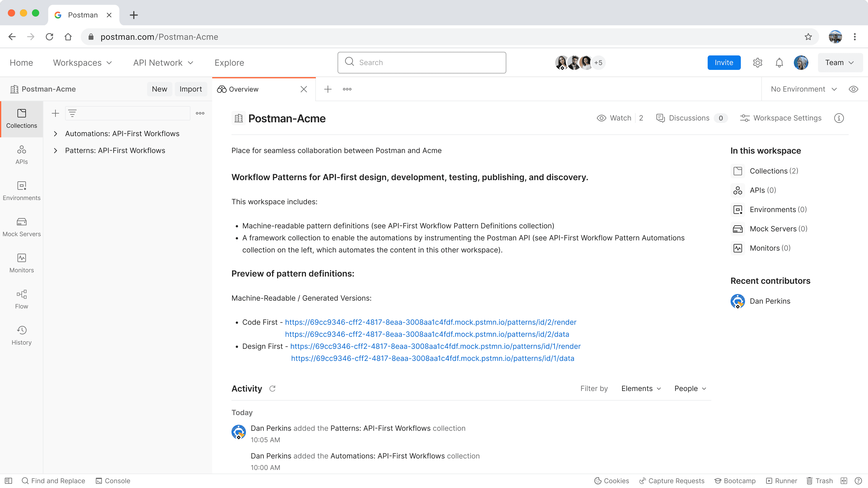Open the settings gear icon

757,63
